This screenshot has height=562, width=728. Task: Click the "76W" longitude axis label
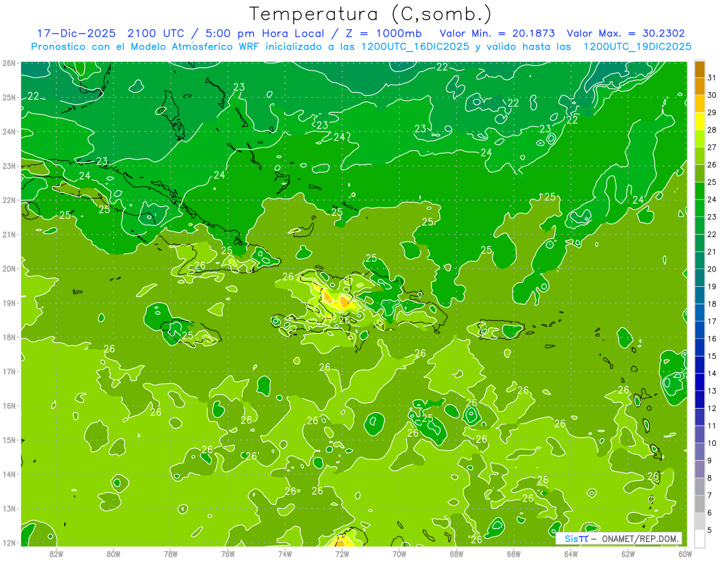coord(227,554)
